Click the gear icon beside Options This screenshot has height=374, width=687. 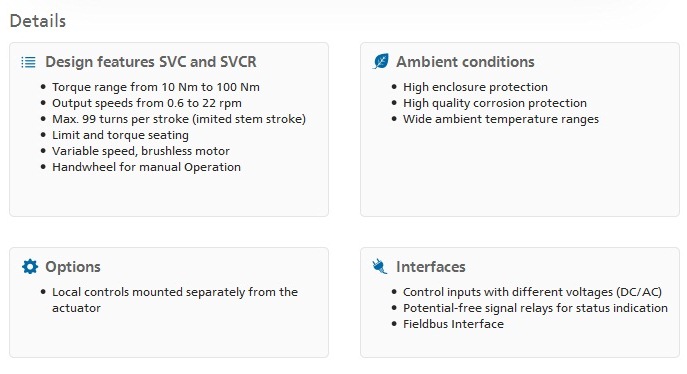[x=30, y=266]
